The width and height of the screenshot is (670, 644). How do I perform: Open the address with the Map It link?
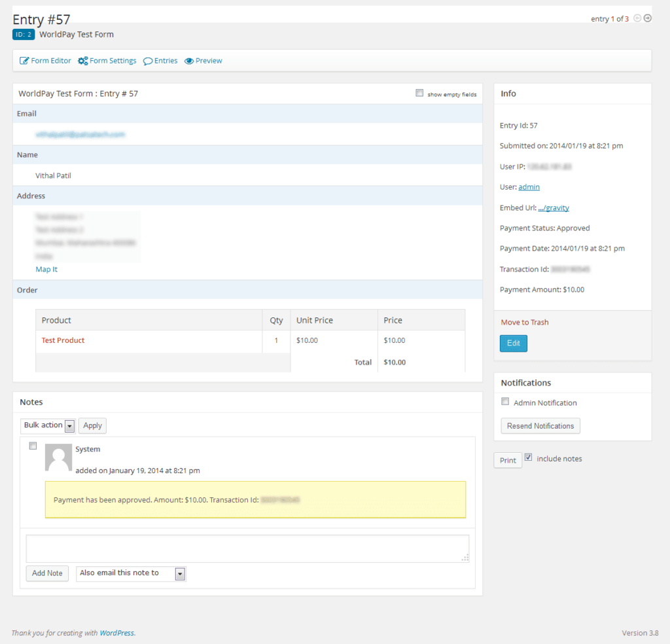coord(46,269)
